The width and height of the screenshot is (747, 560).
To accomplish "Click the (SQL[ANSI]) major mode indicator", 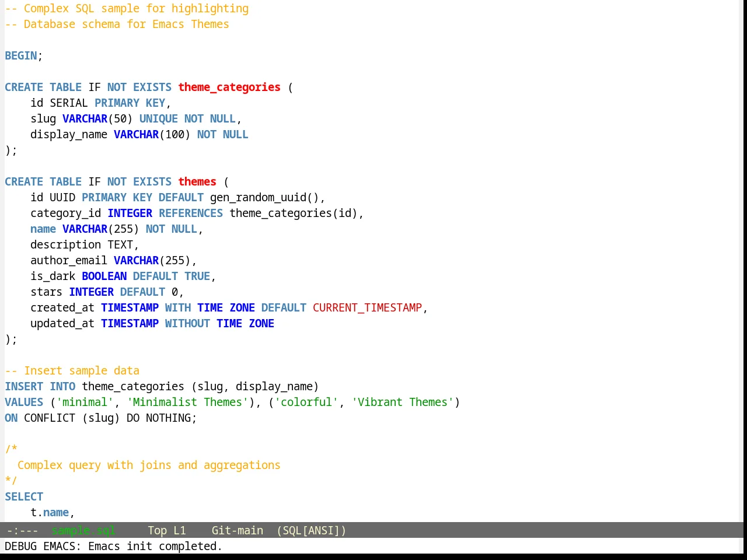I will [x=311, y=530].
